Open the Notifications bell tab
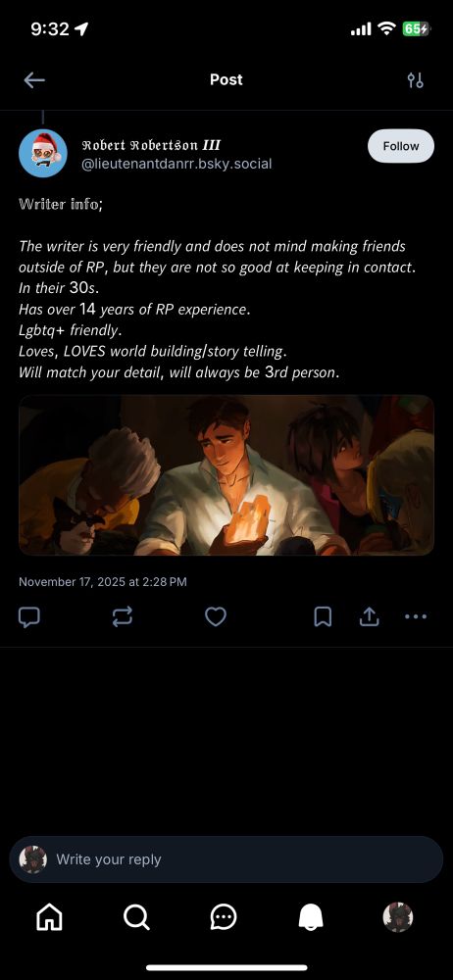The image size is (453, 980). pyautogui.click(x=311, y=917)
